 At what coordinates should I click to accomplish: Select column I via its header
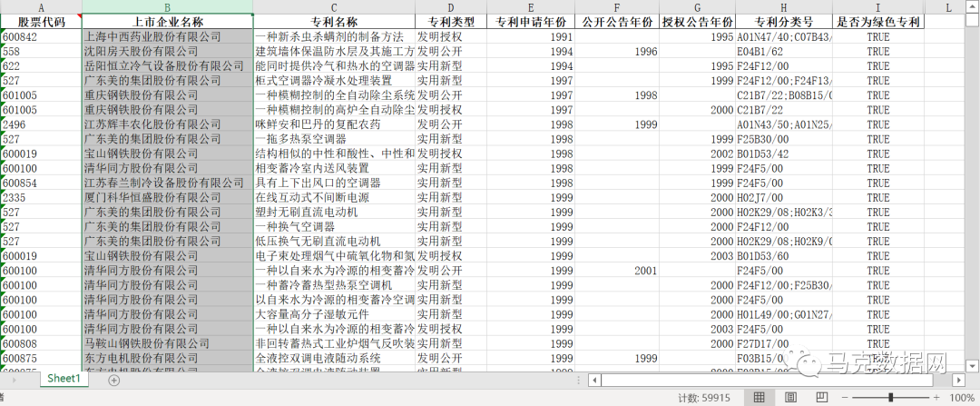(878, 7)
